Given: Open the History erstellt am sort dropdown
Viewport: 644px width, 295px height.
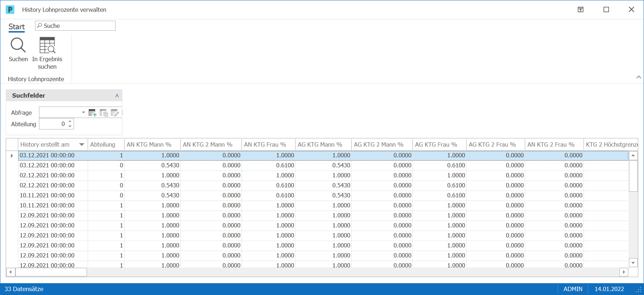Looking at the screenshot, I should [x=82, y=144].
